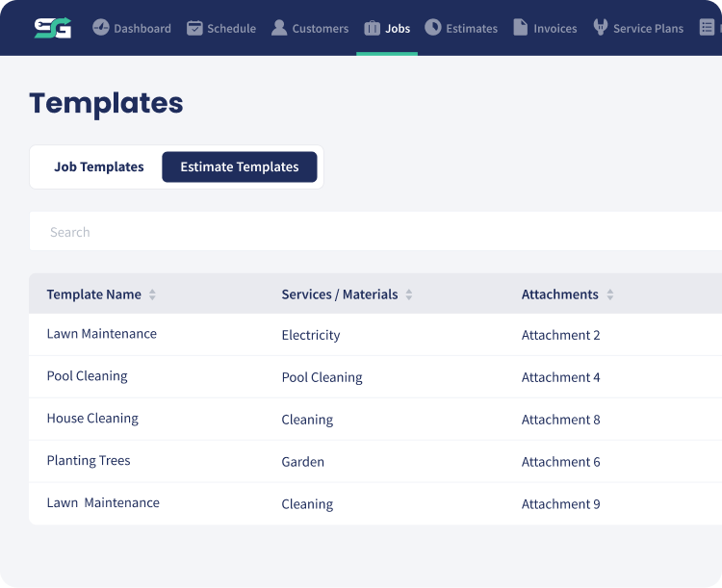The height and width of the screenshot is (588, 722).
Task: Click Attachment 8
Action: coord(560,420)
